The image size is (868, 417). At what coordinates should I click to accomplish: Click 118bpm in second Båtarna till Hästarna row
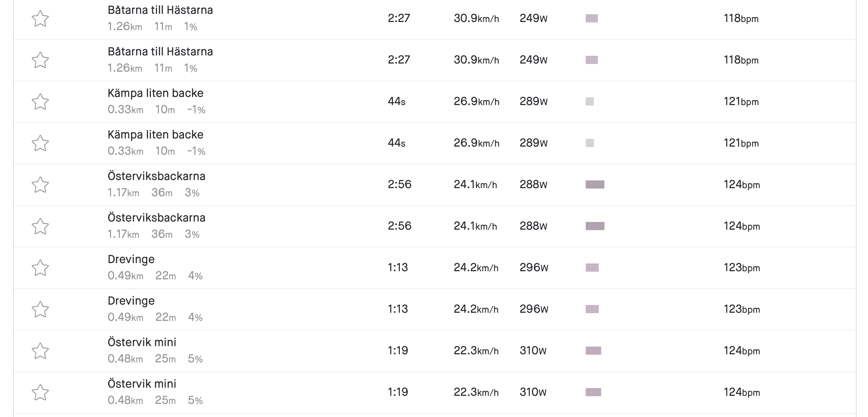point(741,60)
